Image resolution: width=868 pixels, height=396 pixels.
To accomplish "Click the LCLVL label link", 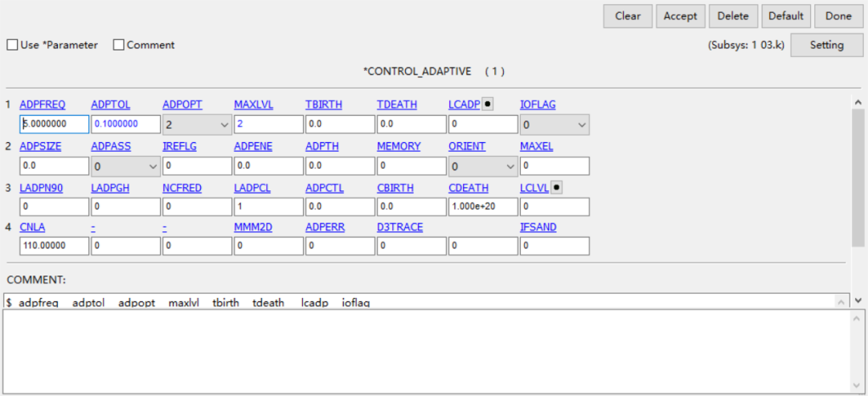I will (534, 188).
